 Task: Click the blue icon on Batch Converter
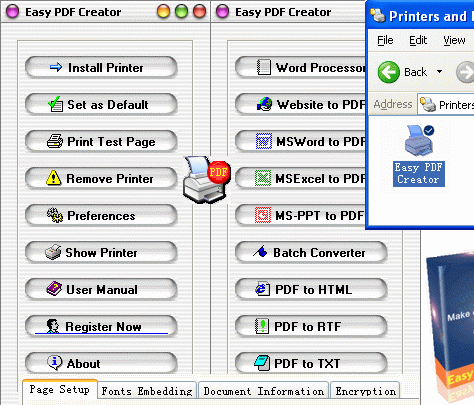click(x=260, y=252)
